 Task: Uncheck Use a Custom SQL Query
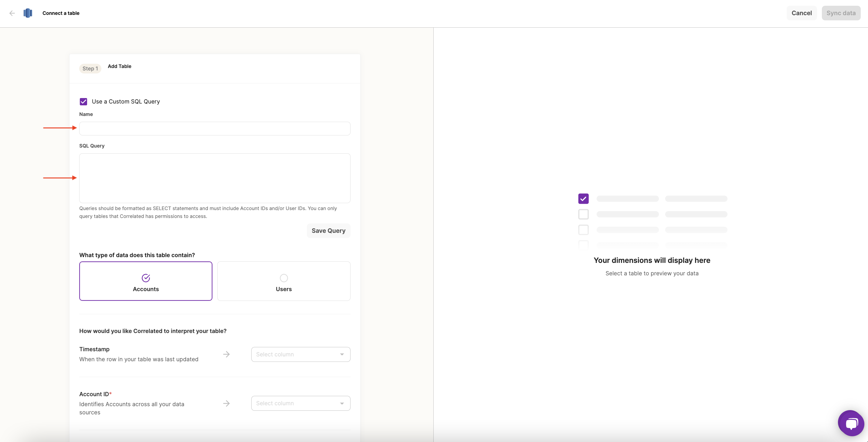pyautogui.click(x=83, y=101)
